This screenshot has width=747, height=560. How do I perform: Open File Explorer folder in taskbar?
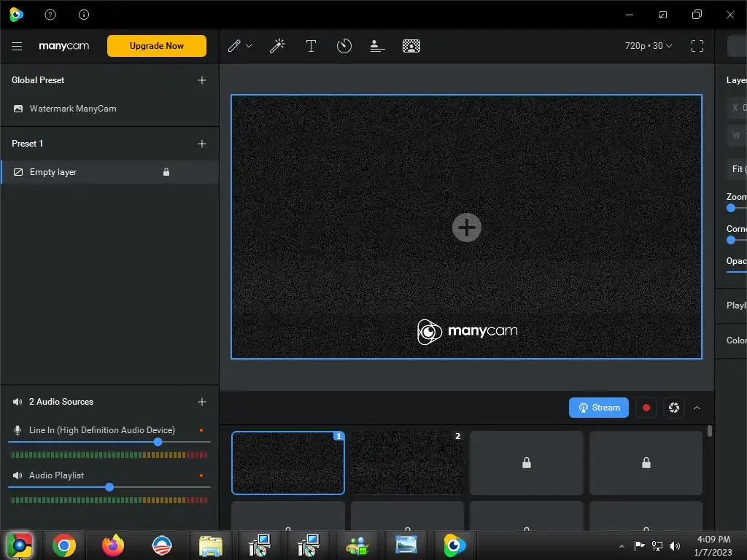point(211,545)
